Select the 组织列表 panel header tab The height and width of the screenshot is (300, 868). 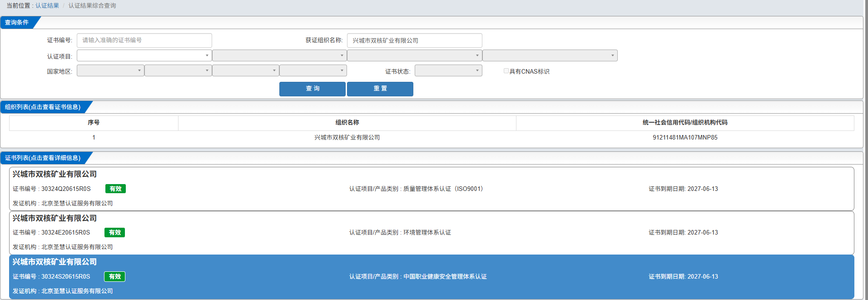point(43,107)
